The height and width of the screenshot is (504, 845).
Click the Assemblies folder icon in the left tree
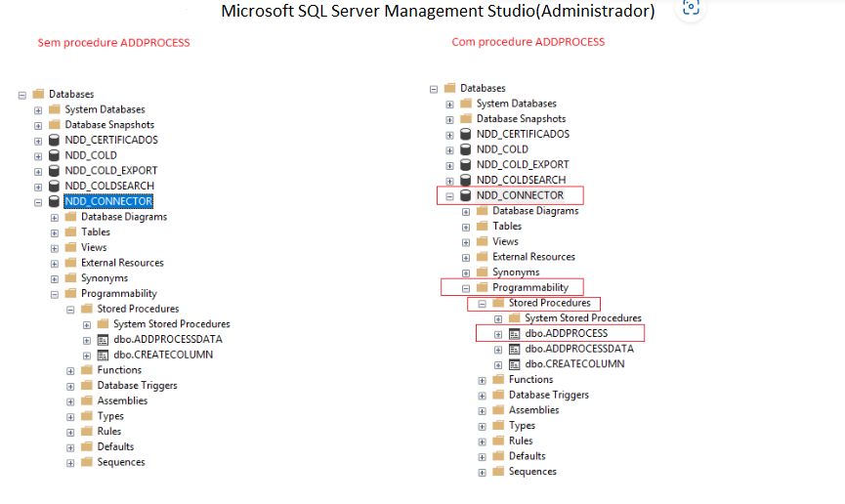click(x=87, y=400)
